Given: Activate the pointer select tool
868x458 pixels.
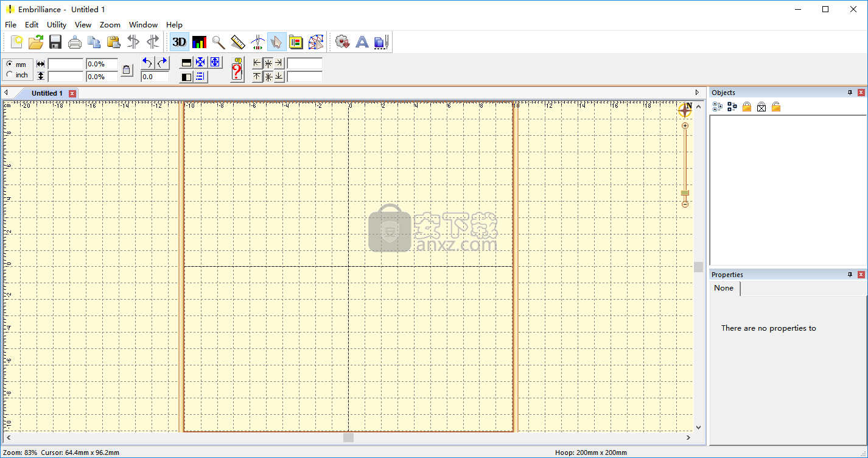Looking at the screenshot, I should tap(276, 42).
